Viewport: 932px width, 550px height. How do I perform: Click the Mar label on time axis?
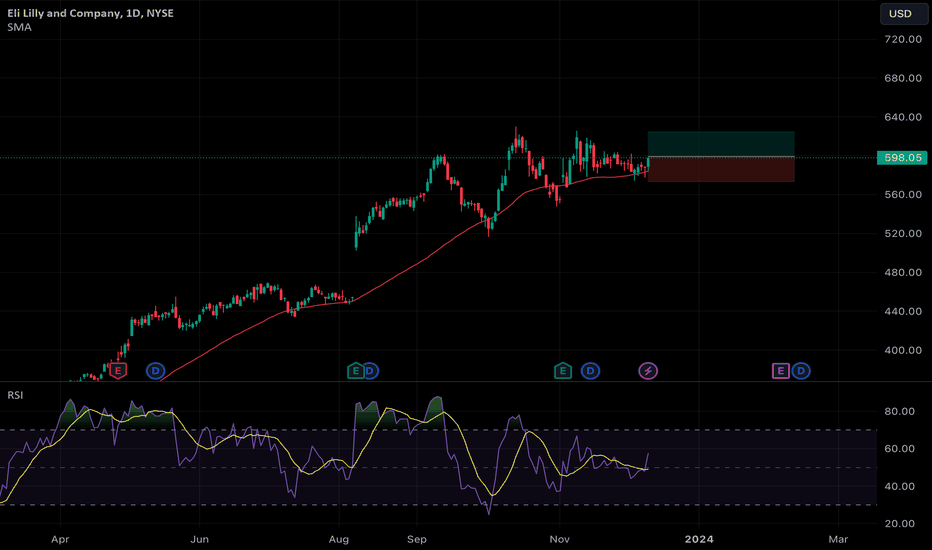tap(838, 539)
